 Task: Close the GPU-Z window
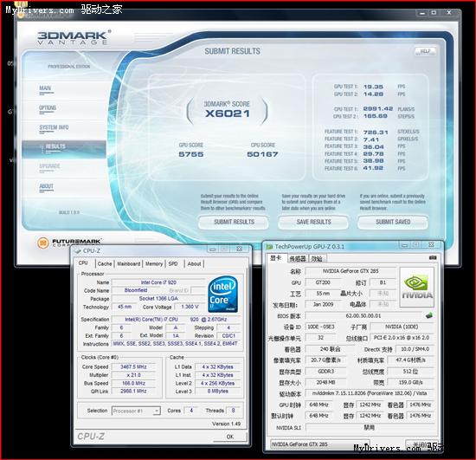point(431,244)
